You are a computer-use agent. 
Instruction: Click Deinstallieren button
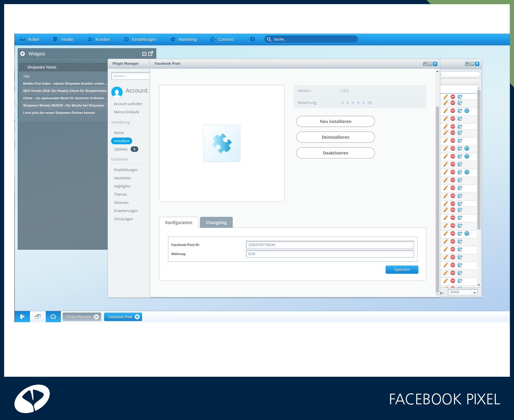335,137
